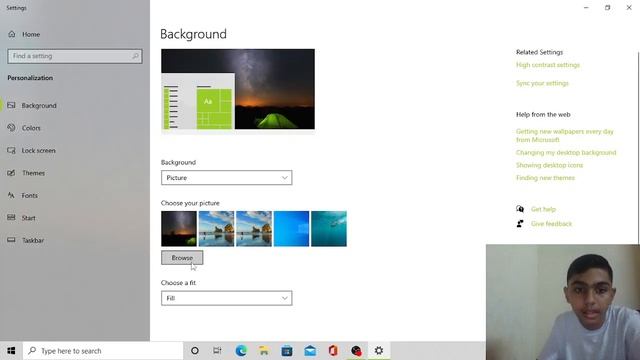This screenshot has width=640, height=360.
Task: Click Home in the Settings sidebar
Action: [x=31, y=34]
